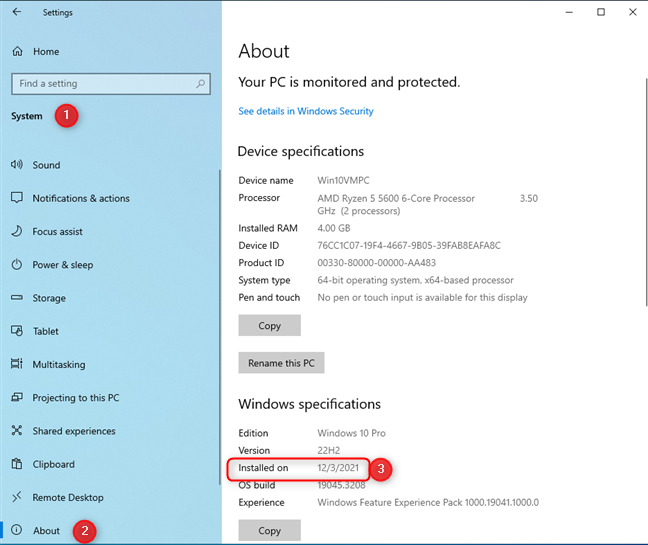Click the Sound speaker icon

pos(17,164)
